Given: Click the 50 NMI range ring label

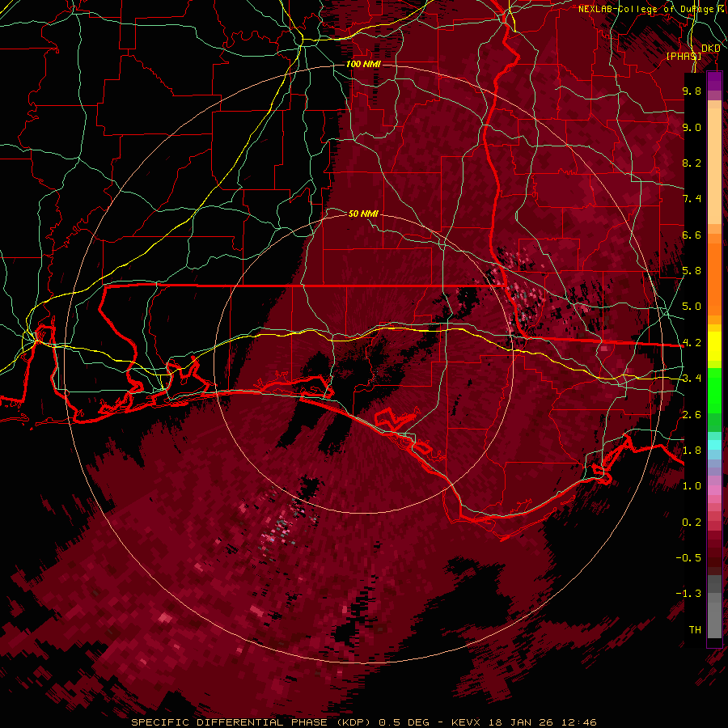Looking at the screenshot, I should pos(363,214).
